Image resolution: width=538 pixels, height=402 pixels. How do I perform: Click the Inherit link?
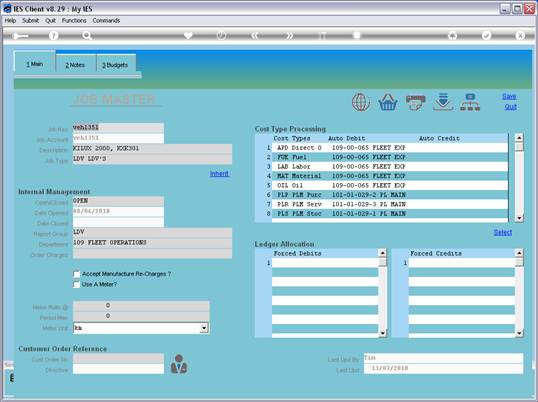[x=220, y=174]
